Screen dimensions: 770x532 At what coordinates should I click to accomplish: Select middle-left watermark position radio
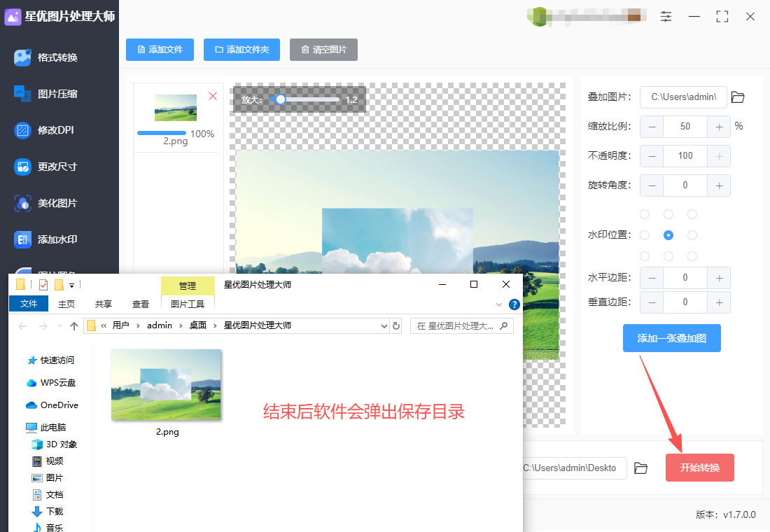[x=645, y=235]
